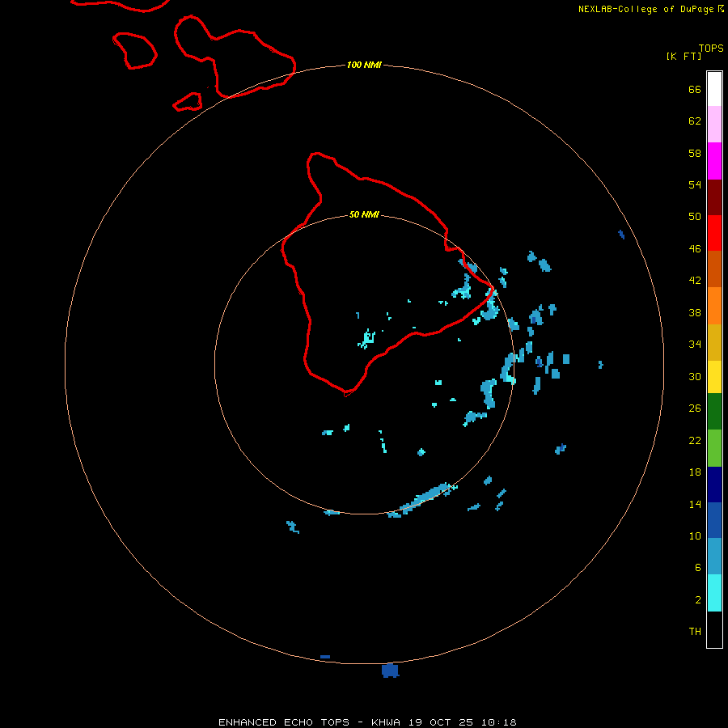This screenshot has height=728, width=728.
Task: Click the orange 38 kft legend swatch
Action: coord(714,306)
